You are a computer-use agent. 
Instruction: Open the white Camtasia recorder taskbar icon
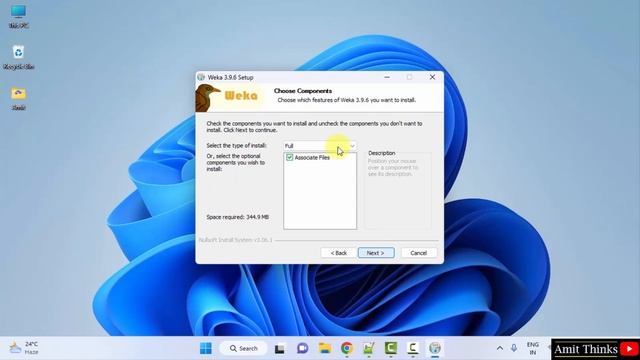[x=413, y=348]
